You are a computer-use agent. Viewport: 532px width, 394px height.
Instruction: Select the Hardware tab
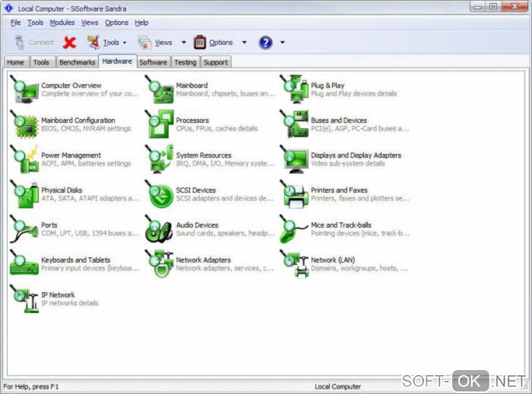pyautogui.click(x=117, y=61)
